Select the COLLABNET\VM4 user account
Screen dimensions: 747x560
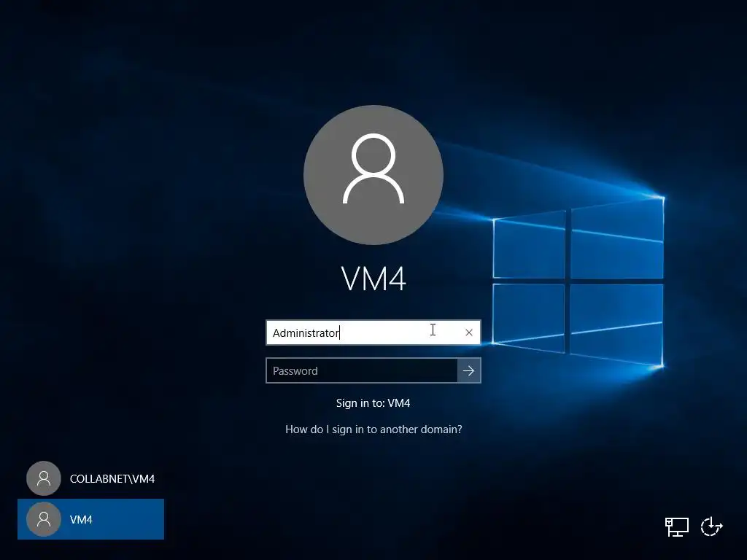[91, 478]
